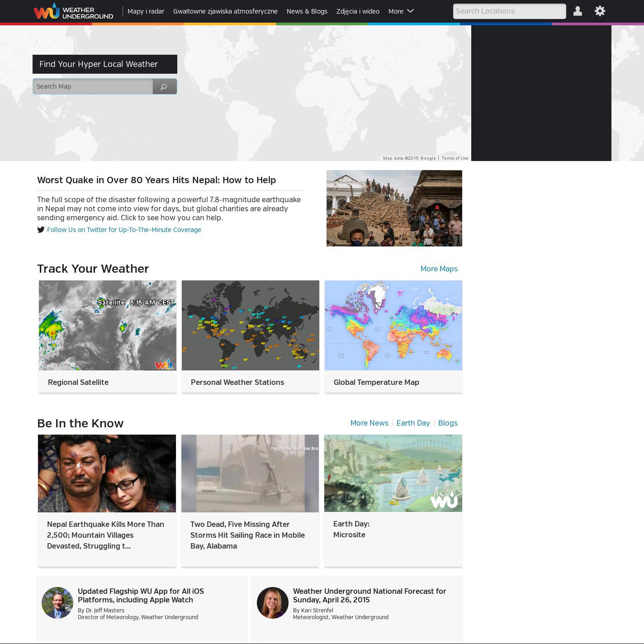View the Global Temperature Map thumbnail
This screenshot has width=644, height=644.
(x=393, y=325)
